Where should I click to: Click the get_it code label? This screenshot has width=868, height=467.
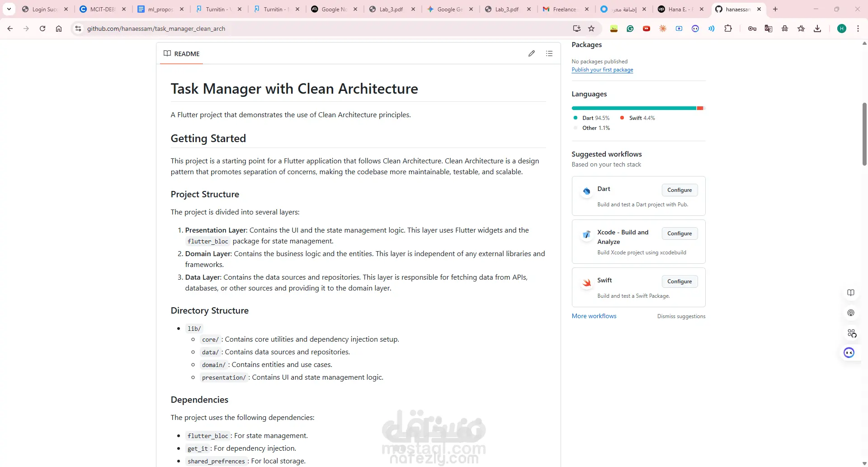point(198,448)
